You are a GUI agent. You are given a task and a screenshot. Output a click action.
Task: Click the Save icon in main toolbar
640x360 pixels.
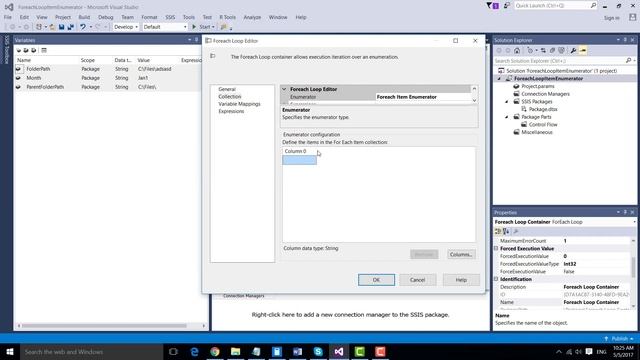[61, 27]
